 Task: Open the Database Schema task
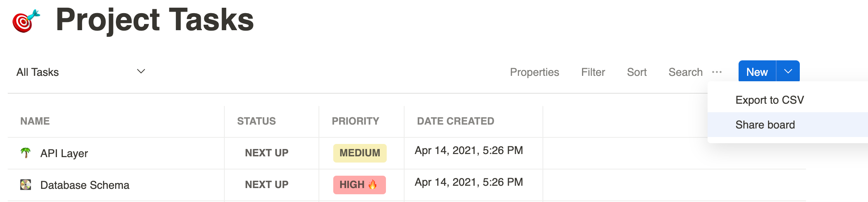click(84, 185)
